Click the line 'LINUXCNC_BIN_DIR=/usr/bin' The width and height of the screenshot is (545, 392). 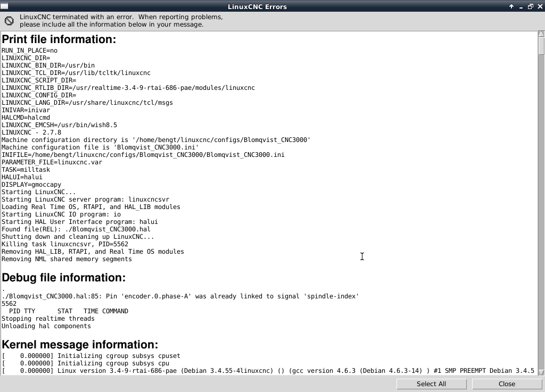click(48, 65)
